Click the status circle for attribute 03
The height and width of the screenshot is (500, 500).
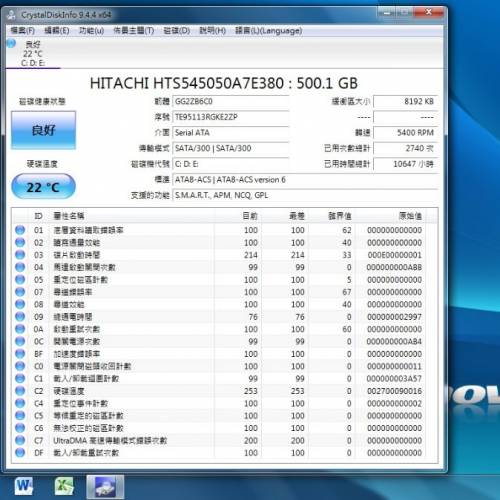pos(20,255)
